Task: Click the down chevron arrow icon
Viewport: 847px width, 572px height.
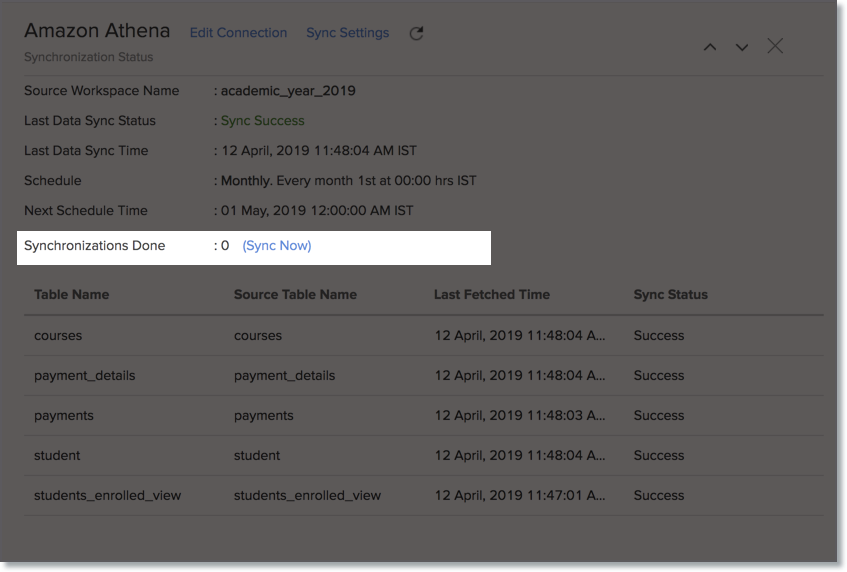Action: [x=742, y=47]
